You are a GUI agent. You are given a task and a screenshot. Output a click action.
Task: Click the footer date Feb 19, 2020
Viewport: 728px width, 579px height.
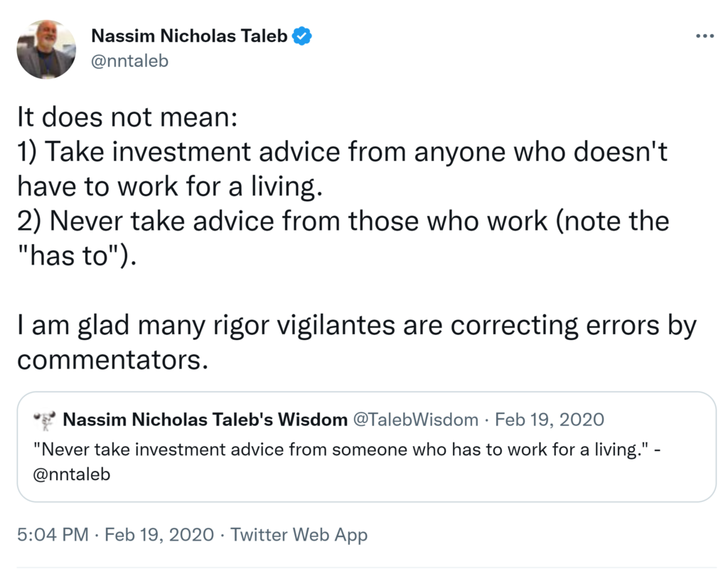point(159,534)
